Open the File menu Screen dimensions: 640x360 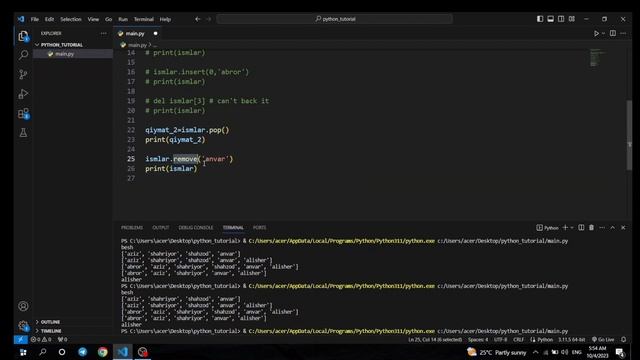coord(35,19)
